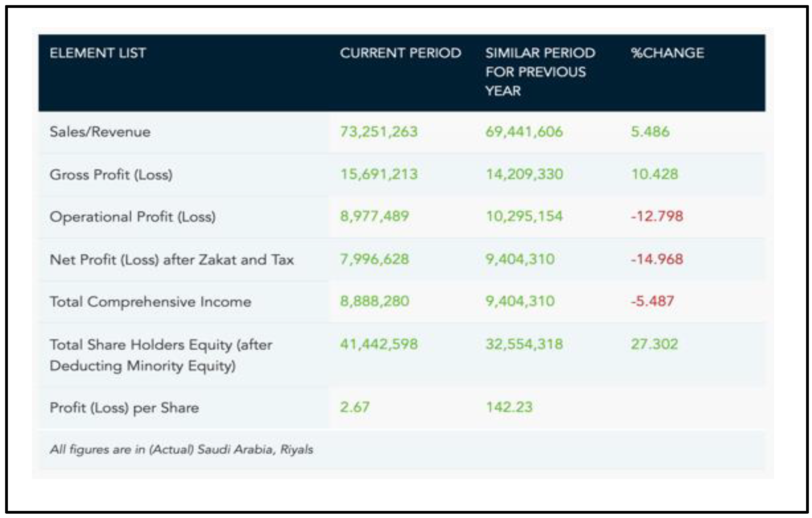
Task: Click the ELEMENT LIST column header
Action: coord(98,53)
